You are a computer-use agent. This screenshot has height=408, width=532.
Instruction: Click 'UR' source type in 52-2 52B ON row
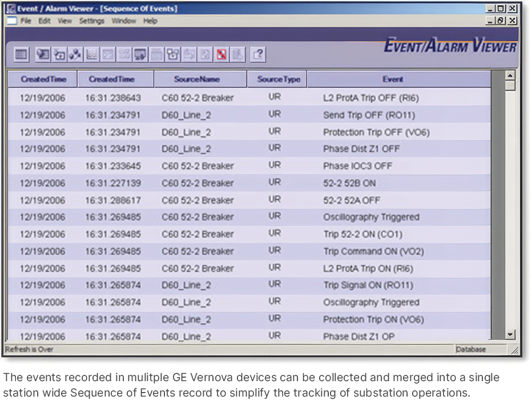click(275, 182)
